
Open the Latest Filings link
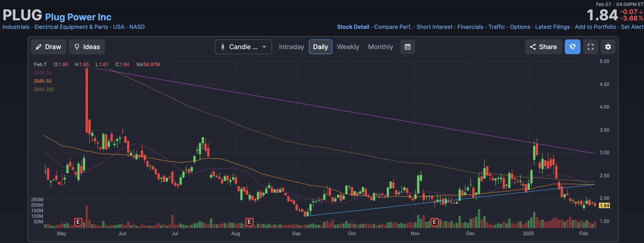tap(552, 27)
